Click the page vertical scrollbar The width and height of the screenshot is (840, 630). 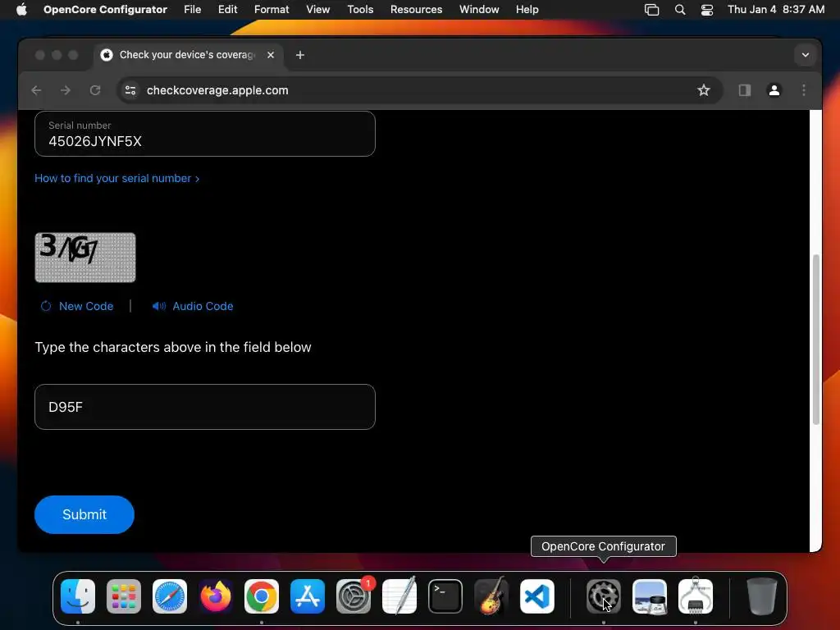tap(816, 340)
